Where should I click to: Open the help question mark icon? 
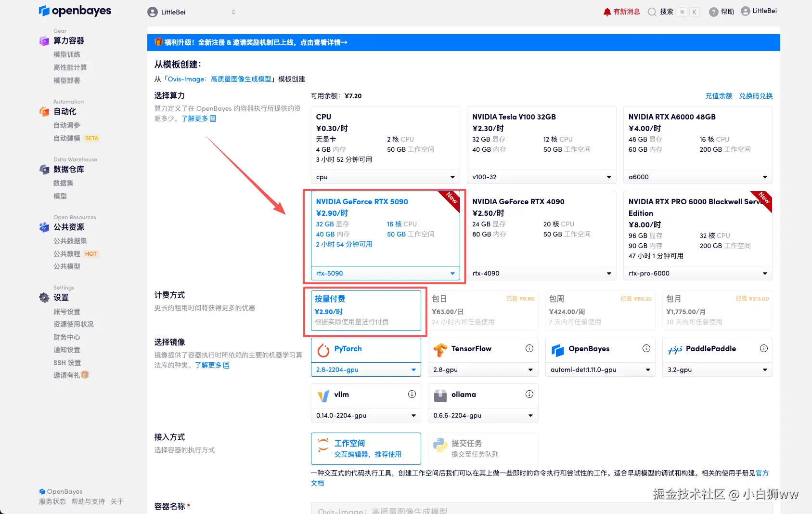pyautogui.click(x=713, y=12)
